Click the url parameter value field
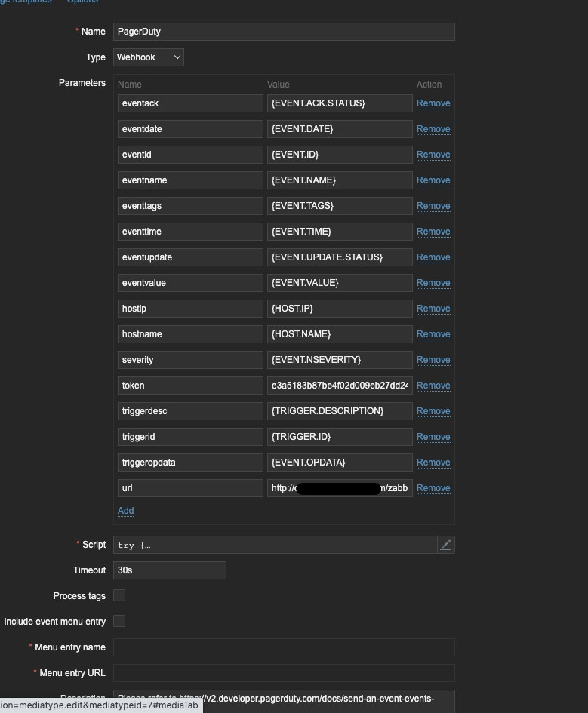The width and height of the screenshot is (588, 713). 340,488
